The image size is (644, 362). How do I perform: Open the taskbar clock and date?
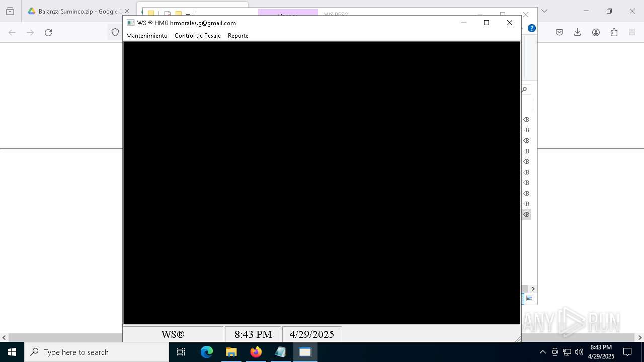(601, 352)
